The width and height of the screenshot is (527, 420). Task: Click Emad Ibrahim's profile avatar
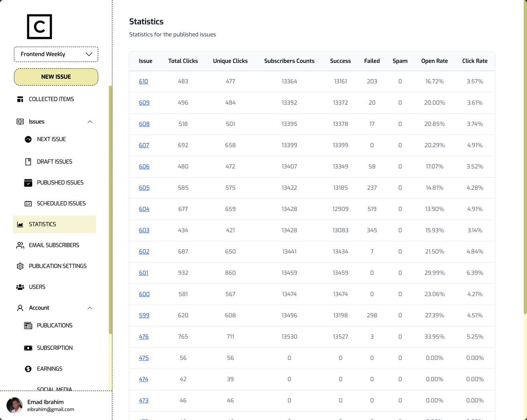(14, 406)
